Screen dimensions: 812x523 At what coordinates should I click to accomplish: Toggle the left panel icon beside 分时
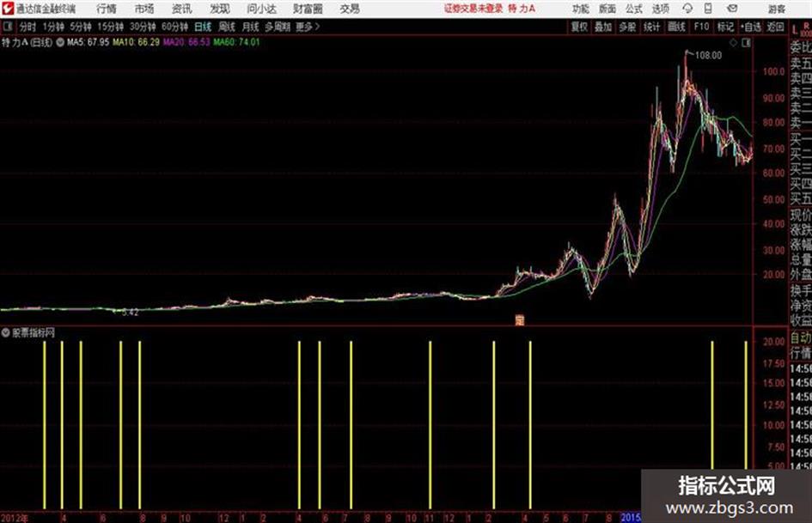[x=8, y=27]
